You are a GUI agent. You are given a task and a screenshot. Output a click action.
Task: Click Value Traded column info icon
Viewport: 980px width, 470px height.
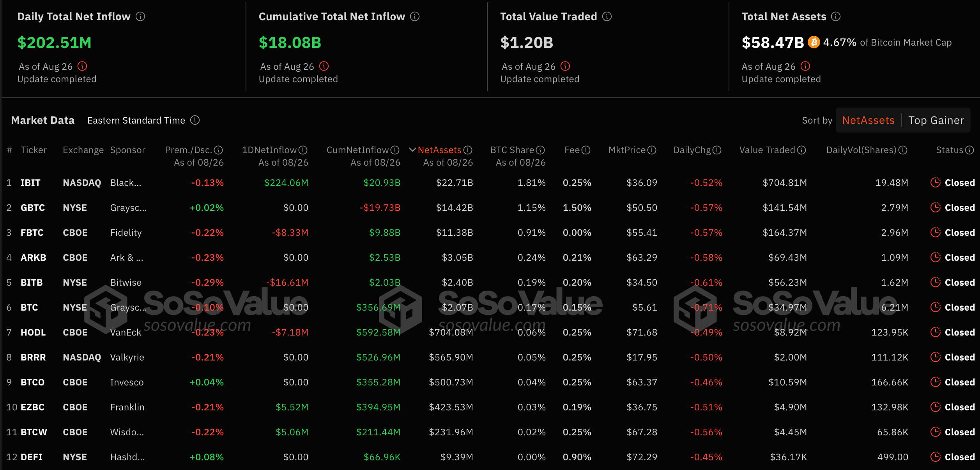[802, 150]
